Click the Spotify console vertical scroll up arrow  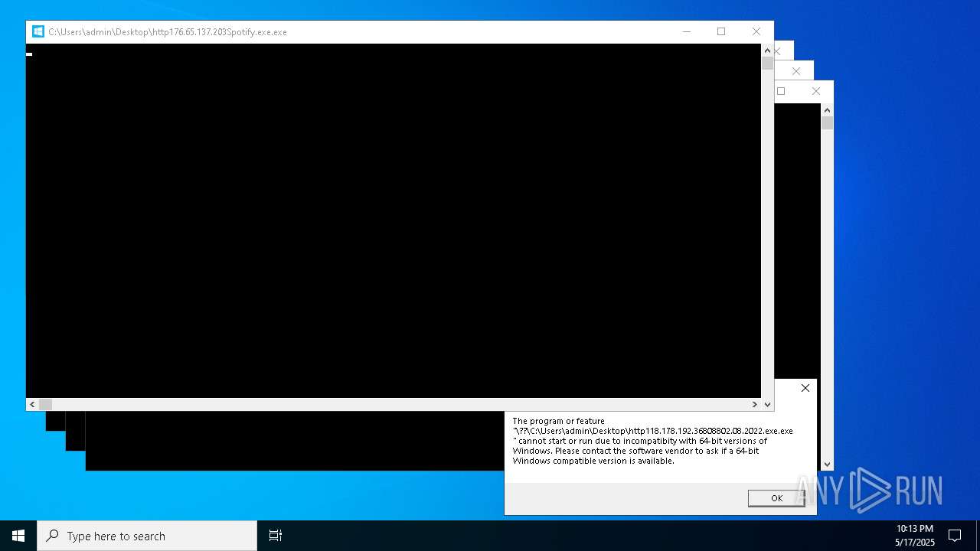click(767, 50)
